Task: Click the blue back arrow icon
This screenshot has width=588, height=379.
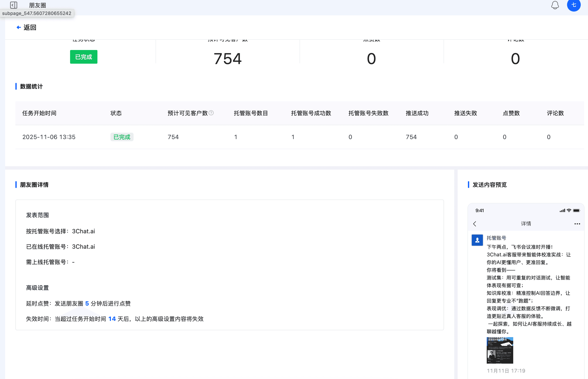Action: coord(18,27)
